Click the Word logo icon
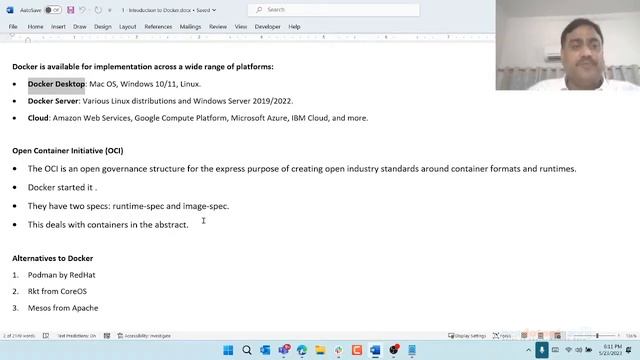 tap(10, 10)
